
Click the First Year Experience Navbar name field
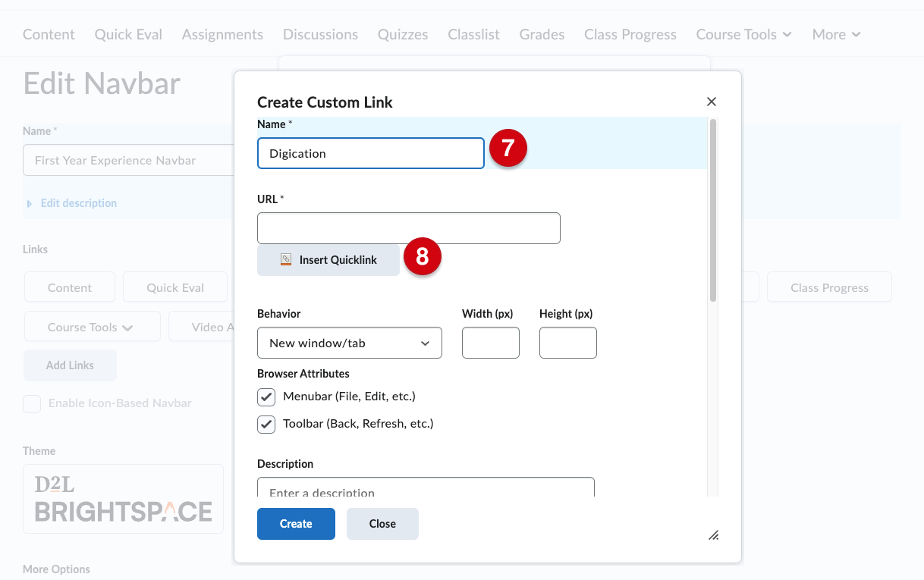[x=128, y=160]
